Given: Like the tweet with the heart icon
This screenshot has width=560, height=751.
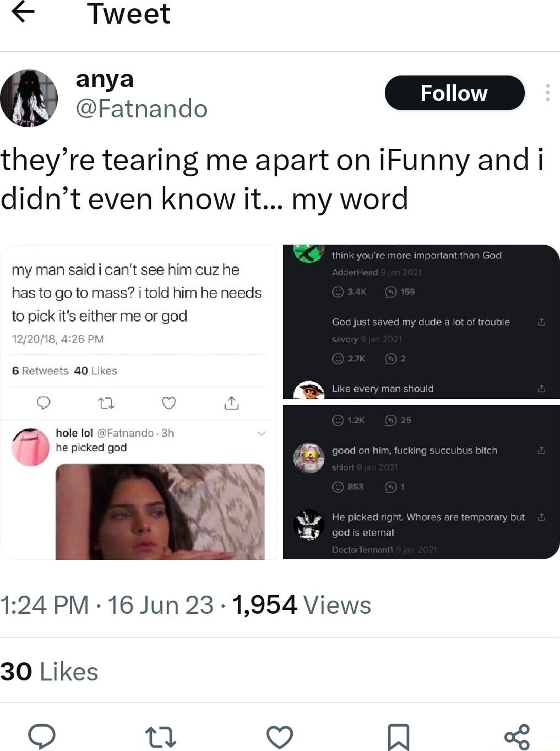Looking at the screenshot, I should pos(280,736).
